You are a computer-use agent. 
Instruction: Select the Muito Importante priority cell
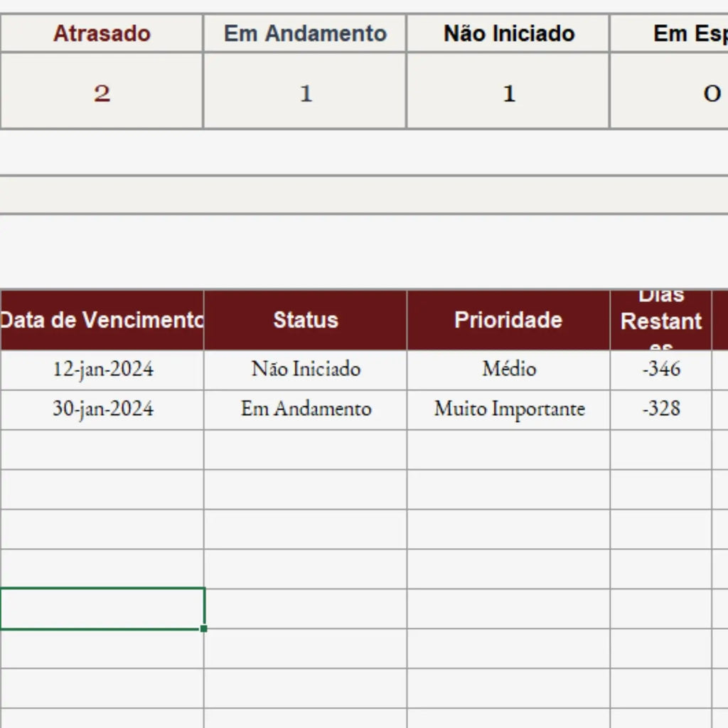(x=508, y=410)
